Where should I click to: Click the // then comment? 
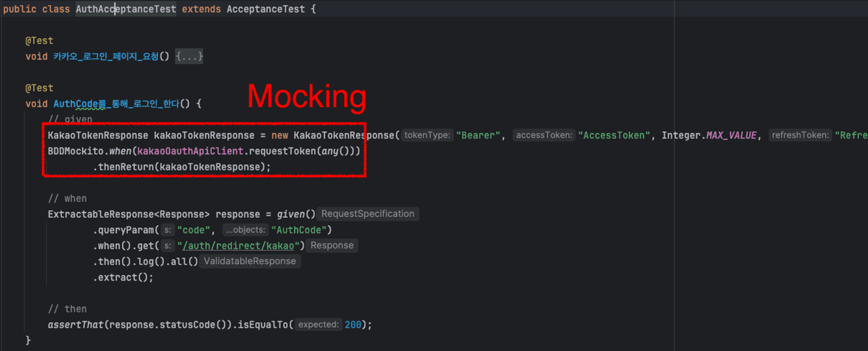[67, 309]
